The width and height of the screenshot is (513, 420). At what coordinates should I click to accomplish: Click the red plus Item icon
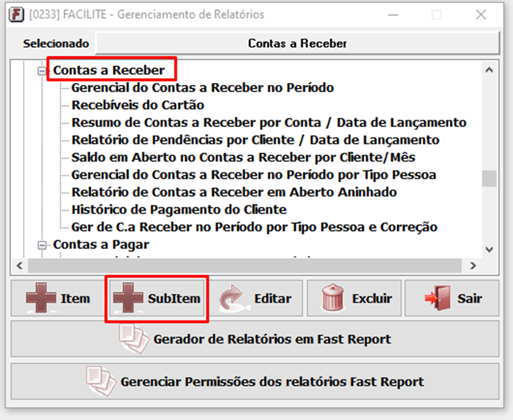click(x=41, y=299)
